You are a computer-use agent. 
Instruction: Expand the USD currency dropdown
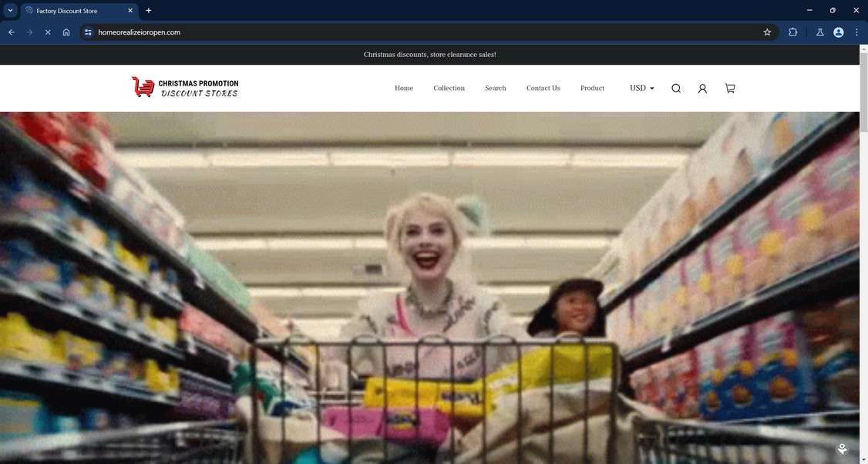(641, 88)
